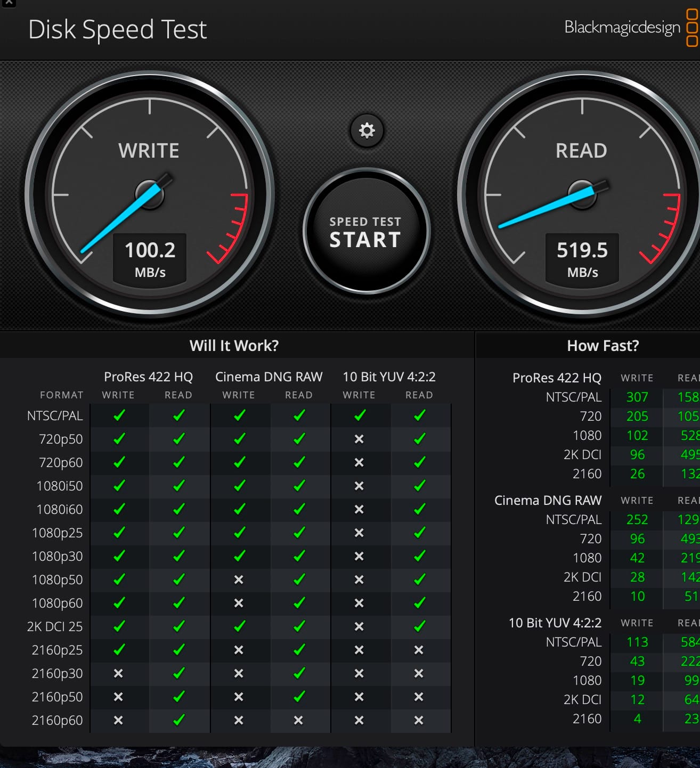Click "10 Bit YUV 4:2:2" header in Will It Work table
Screen dimensions: 700x768
(389, 377)
